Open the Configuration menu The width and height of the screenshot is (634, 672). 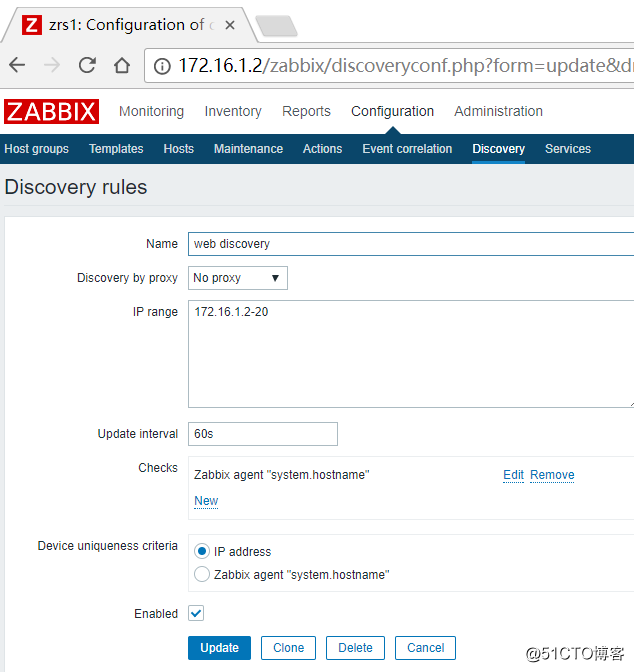pos(392,111)
